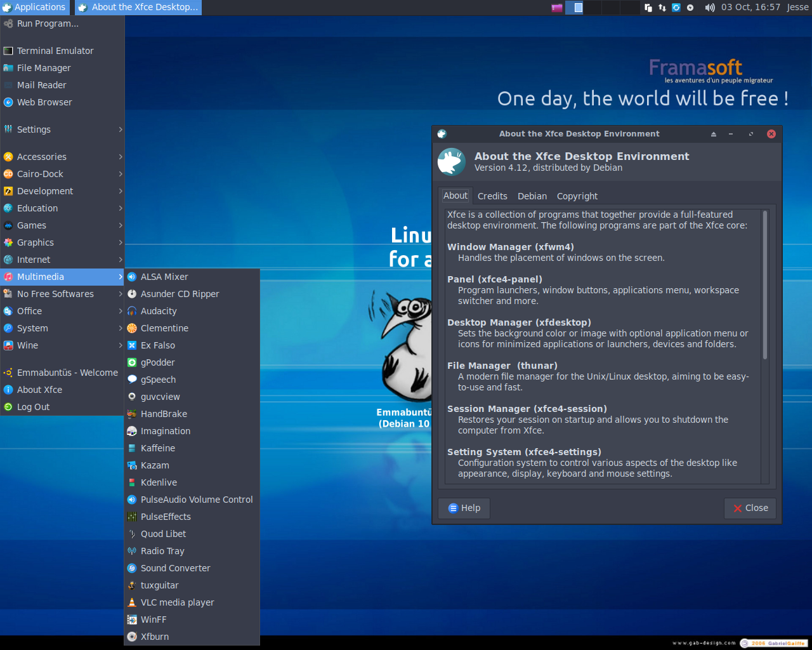This screenshot has height=650, width=812.
Task: Select the About tab
Action: (455, 196)
